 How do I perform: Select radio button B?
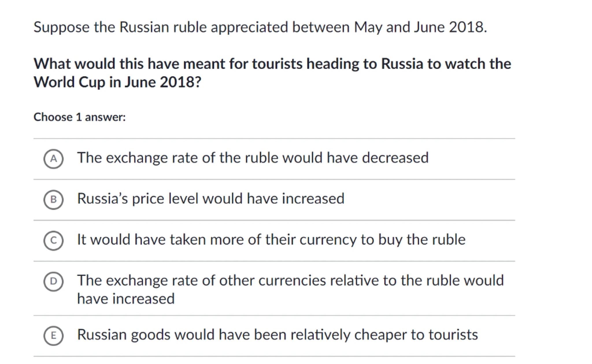coord(53,200)
